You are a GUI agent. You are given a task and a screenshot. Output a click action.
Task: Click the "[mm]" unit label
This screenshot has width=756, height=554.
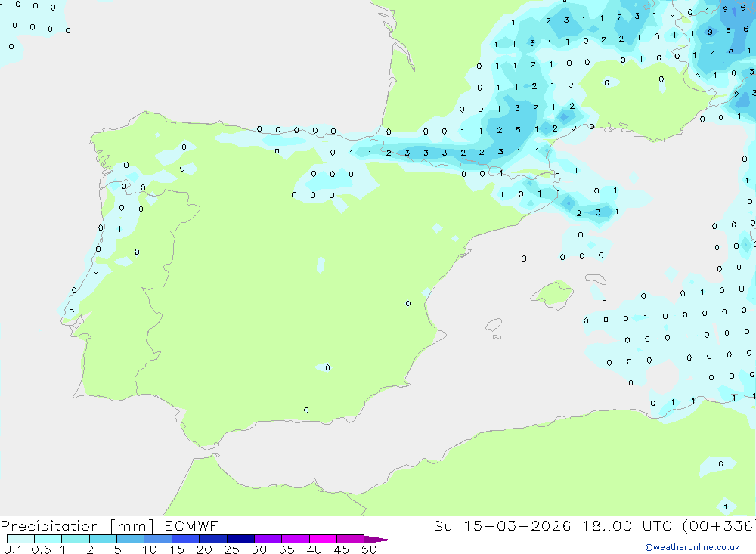[132, 526]
